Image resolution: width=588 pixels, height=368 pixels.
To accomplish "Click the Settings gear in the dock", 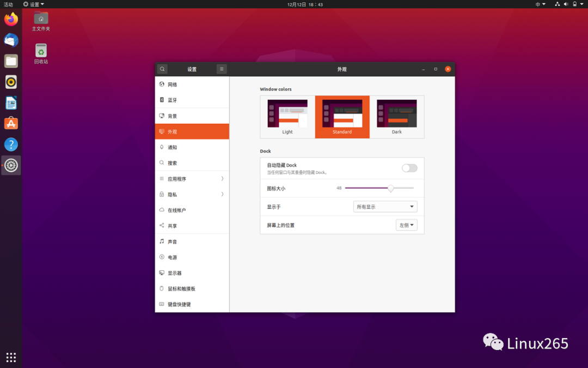I will [11, 165].
